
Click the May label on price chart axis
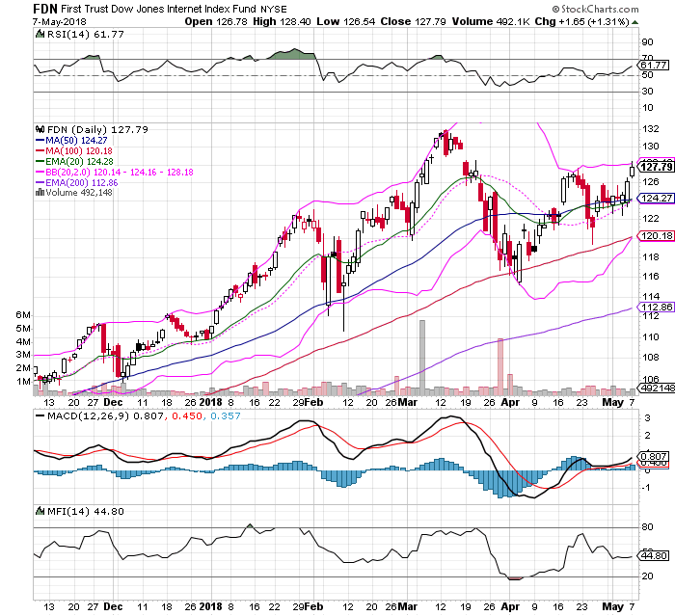pyautogui.click(x=612, y=403)
